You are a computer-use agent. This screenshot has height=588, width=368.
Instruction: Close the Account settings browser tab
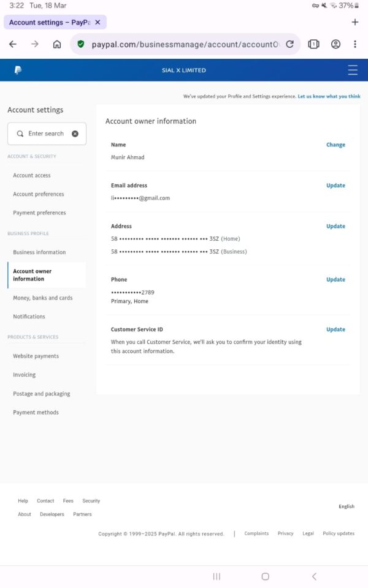pyautogui.click(x=98, y=23)
